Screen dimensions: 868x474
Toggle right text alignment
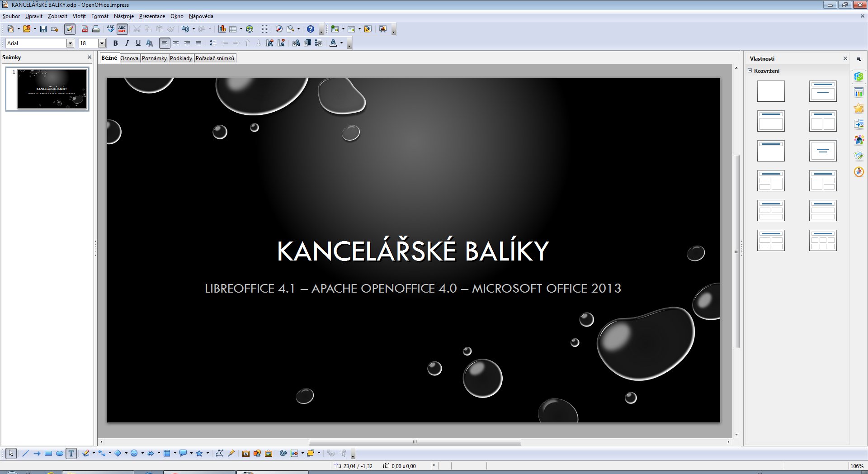pos(187,43)
